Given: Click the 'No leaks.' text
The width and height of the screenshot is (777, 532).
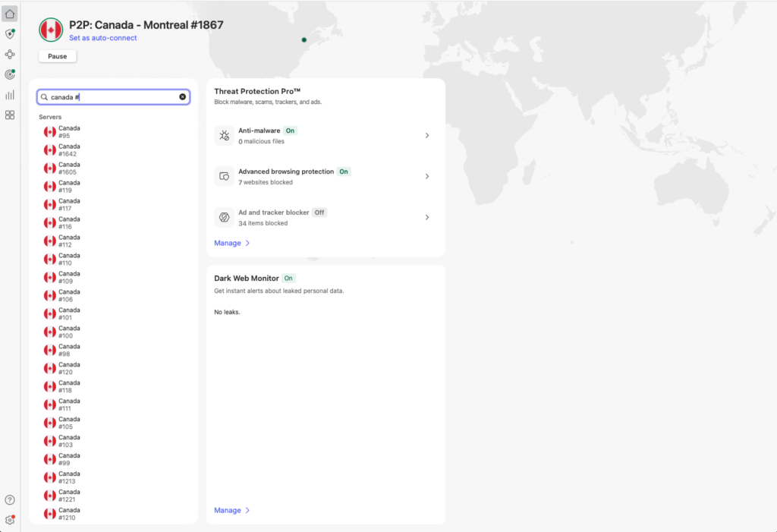Looking at the screenshot, I should [x=227, y=312].
